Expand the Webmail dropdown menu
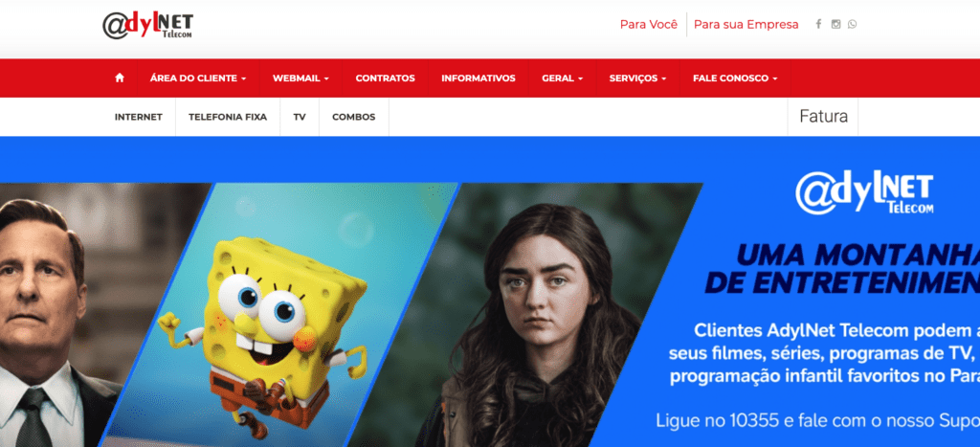Viewport: 980px width, 447px height. [301, 78]
